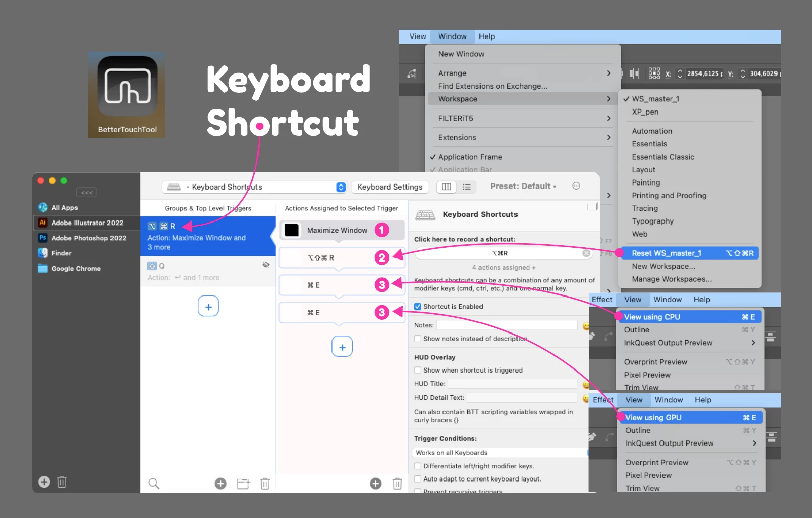Delete the selected app with the sidebar trash icon

point(62,482)
